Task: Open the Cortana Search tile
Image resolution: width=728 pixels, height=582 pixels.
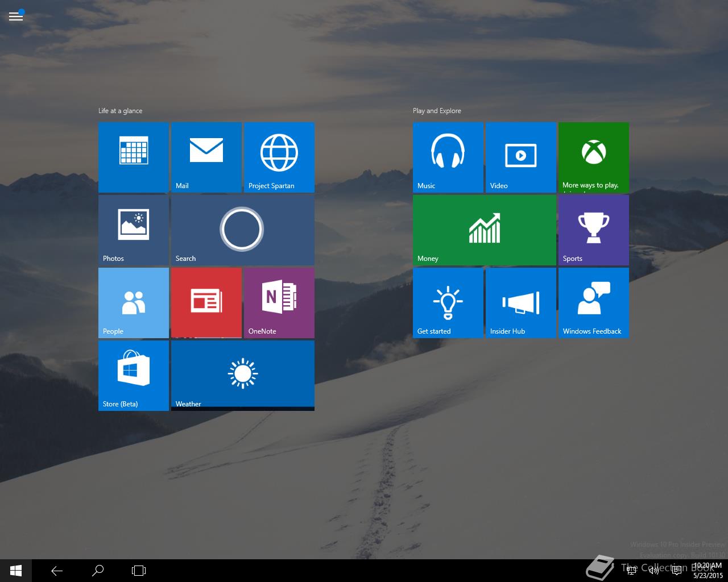Action: coord(243,230)
